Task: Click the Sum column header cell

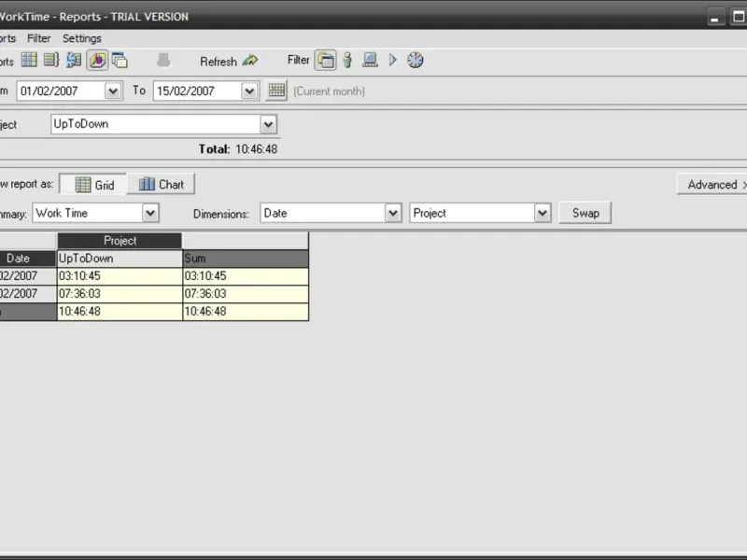Action: click(x=246, y=259)
